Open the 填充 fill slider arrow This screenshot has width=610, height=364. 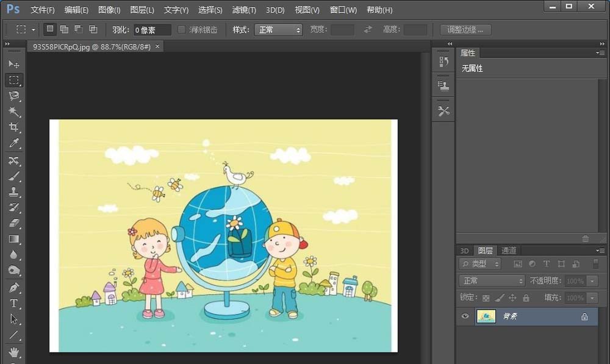[x=592, y=298]
